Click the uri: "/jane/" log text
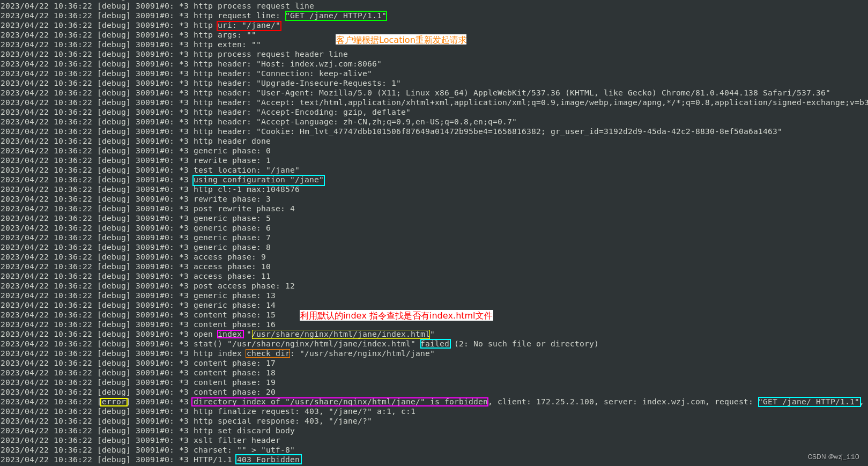This screenshot has height=466, width=868. 249,25
